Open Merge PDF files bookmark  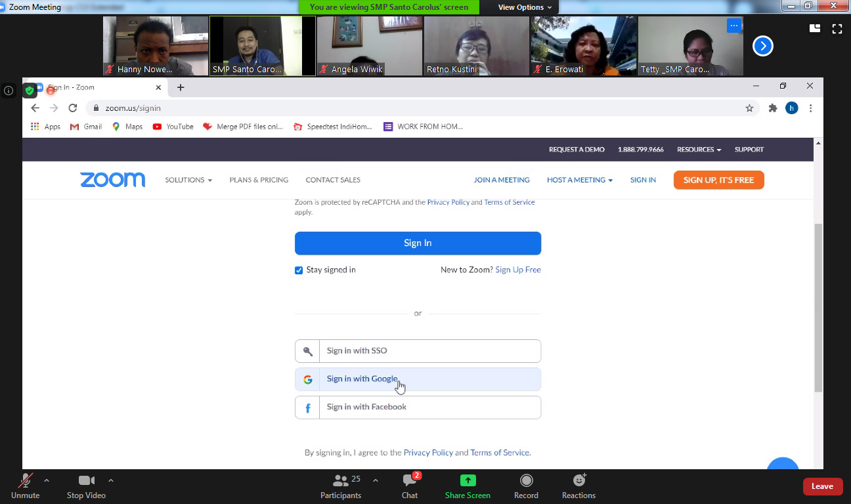pyautogui.click(x=243, y=127)
